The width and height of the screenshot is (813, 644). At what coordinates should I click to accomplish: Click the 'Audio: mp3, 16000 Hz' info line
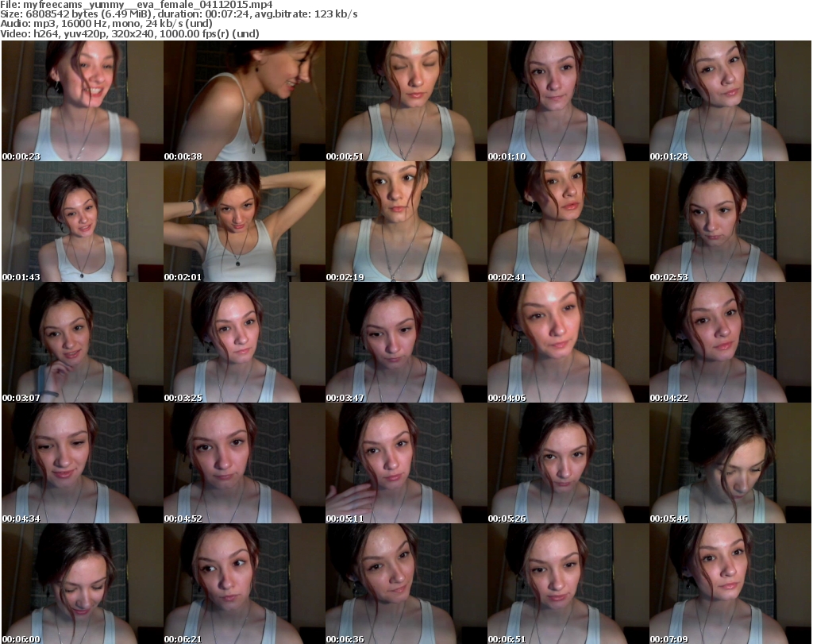[106, 24]
